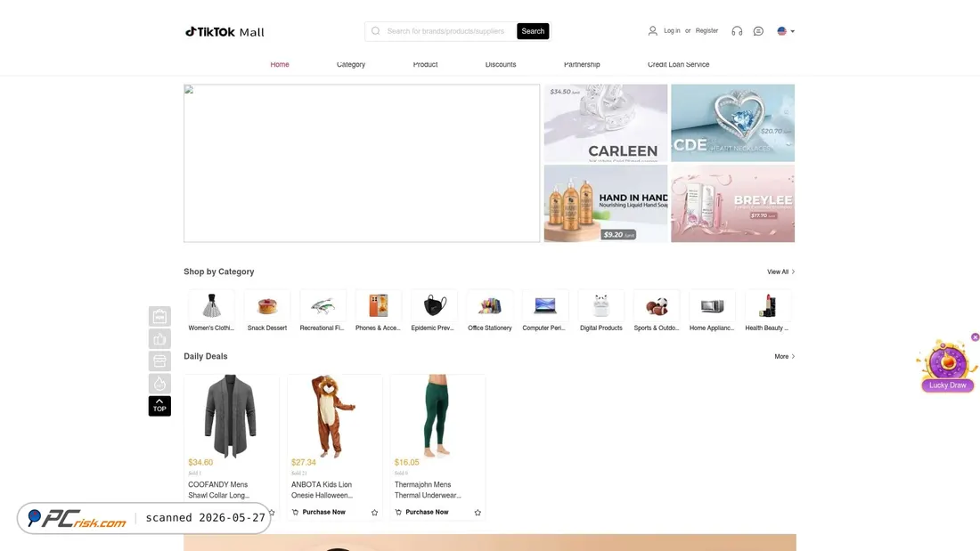Open the CDE heart necklaces banner
Screen dimensions: 980x551
(732, 123)
